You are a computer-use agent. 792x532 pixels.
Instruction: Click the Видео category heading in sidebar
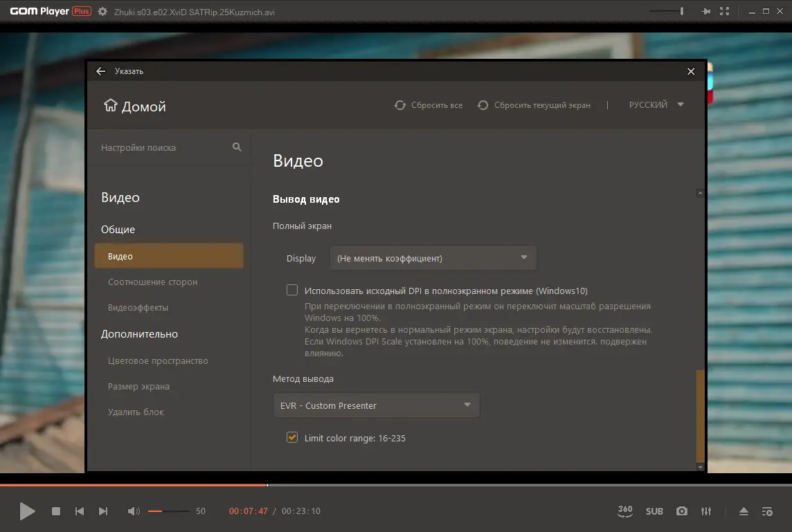point(120,197)
